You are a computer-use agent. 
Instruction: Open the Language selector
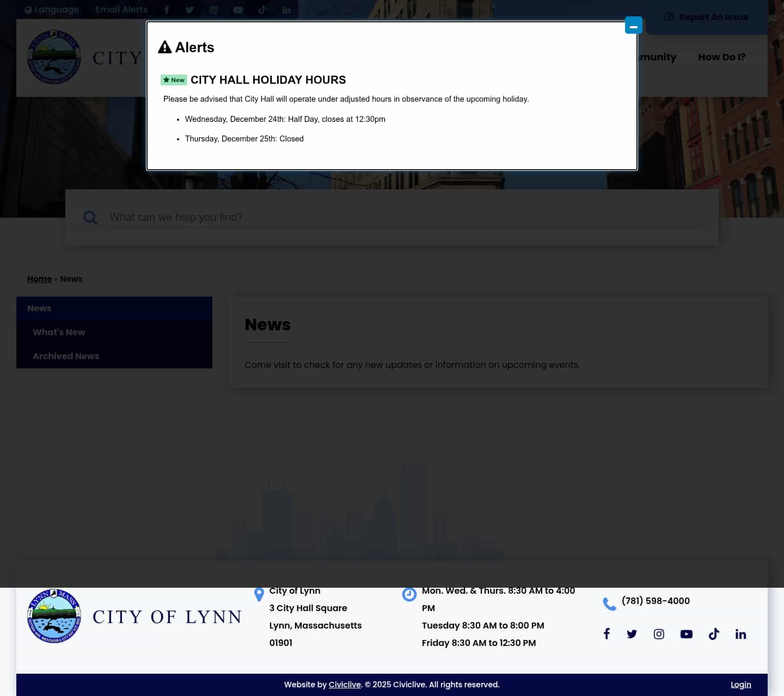pyautogui.click(x=51, y=10)
